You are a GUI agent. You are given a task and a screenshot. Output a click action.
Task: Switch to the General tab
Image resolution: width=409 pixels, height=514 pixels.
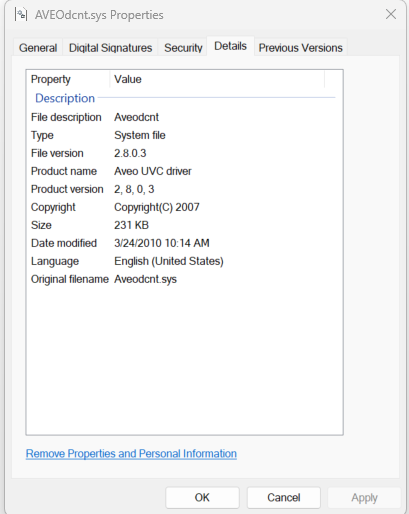coord(38,48)
